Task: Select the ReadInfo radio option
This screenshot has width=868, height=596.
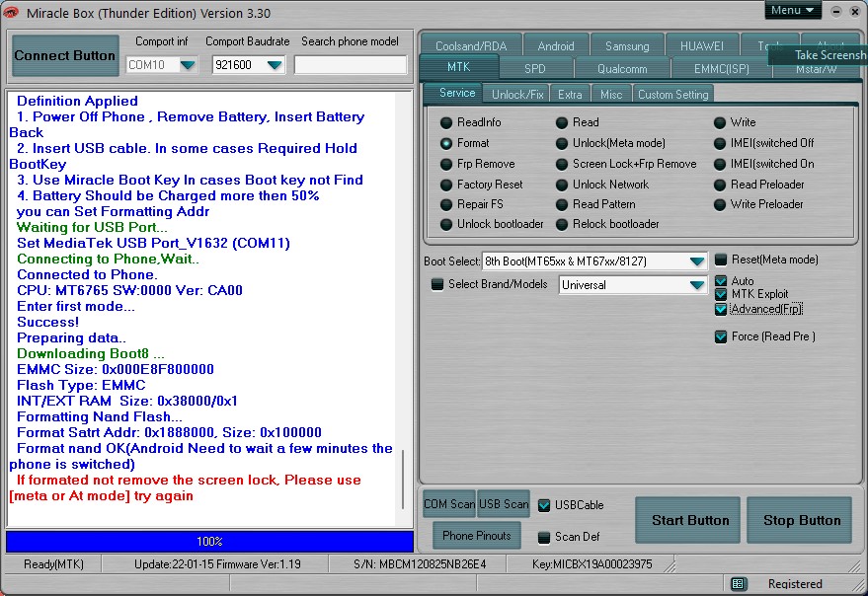Action: tap(446, 122)
